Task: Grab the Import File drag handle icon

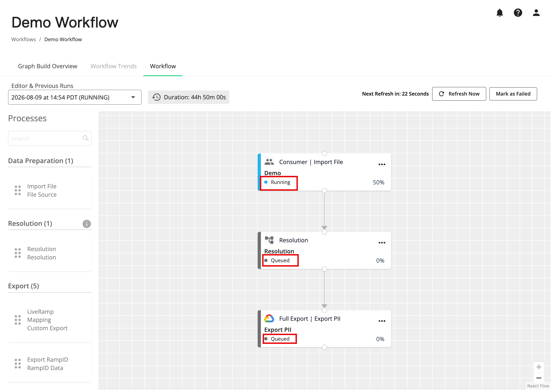Action: click(x=18, y=190)
